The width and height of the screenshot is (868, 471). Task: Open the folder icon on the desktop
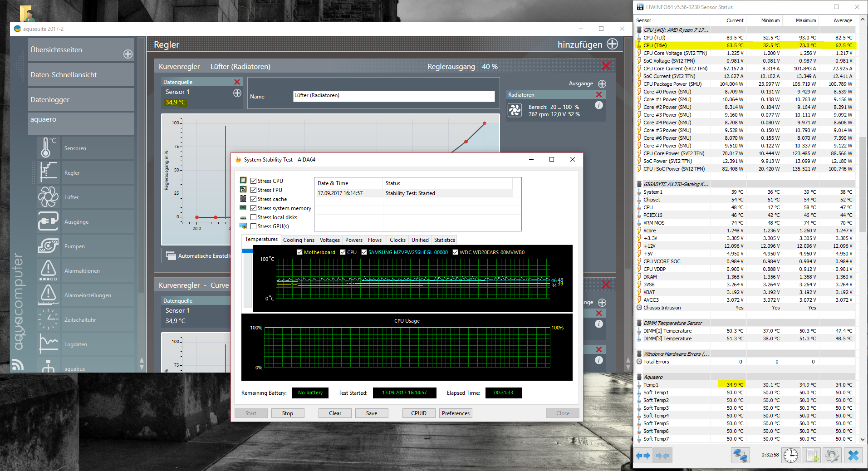coord(27,14)
